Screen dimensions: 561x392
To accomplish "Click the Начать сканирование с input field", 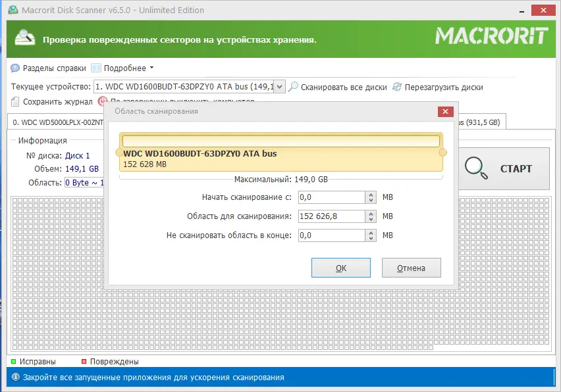I will [x=332, y=197].
